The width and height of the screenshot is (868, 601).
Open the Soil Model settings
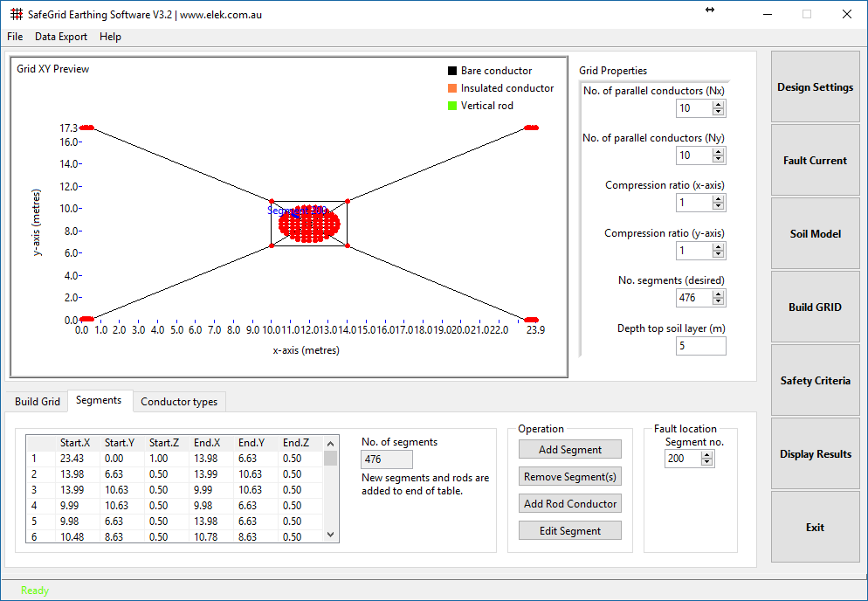pos(814,233)
